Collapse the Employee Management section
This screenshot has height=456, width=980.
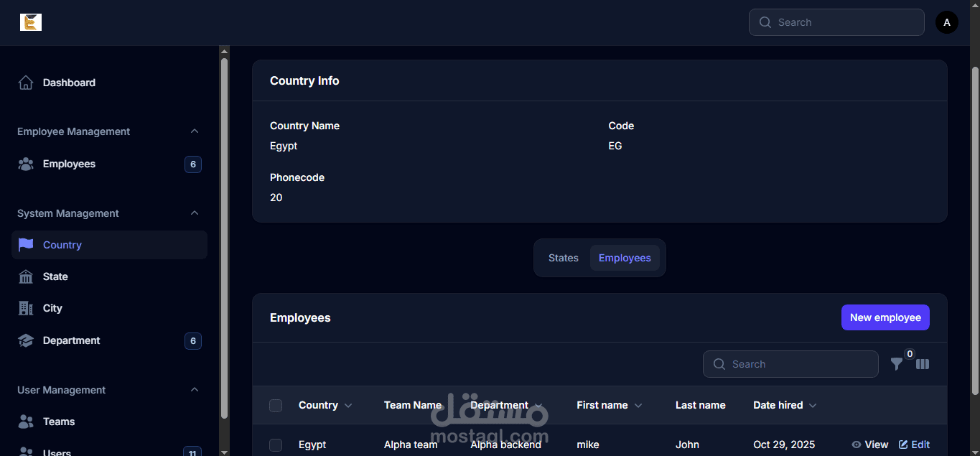tap(195, 131)
